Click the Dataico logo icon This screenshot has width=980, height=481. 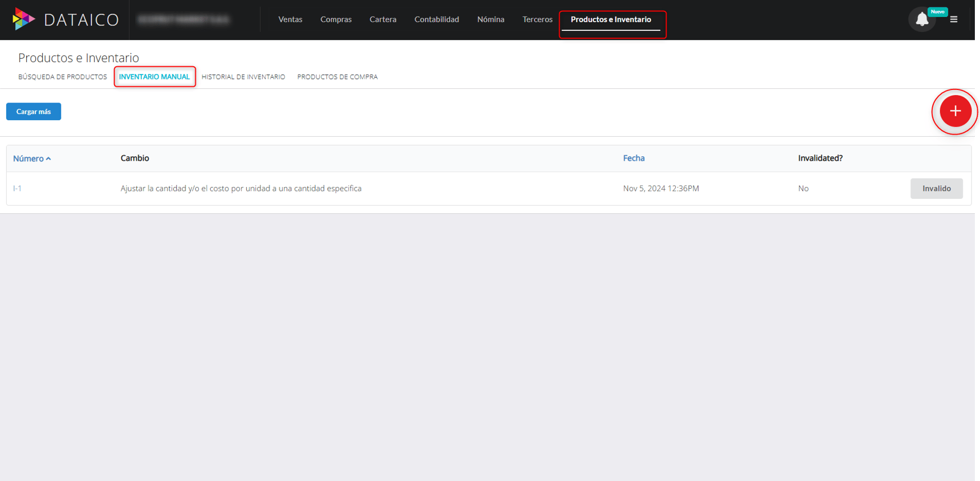(x=23, y=19)
